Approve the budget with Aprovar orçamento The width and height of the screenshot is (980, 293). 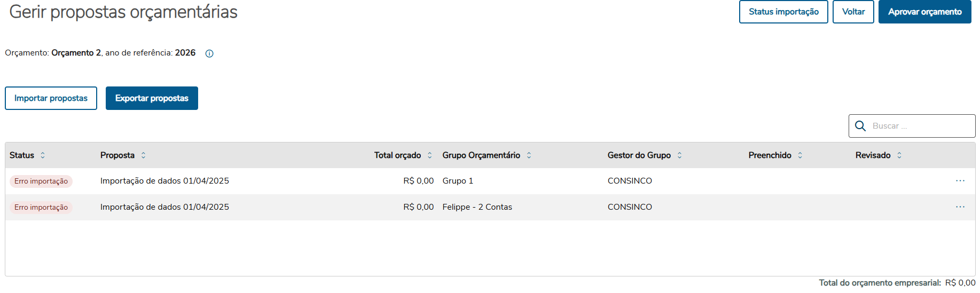click(x=924, y=12)
